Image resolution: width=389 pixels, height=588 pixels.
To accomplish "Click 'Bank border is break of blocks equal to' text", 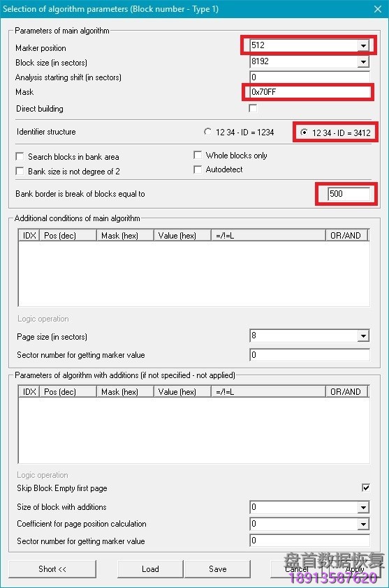I will [x=80, y=194].
